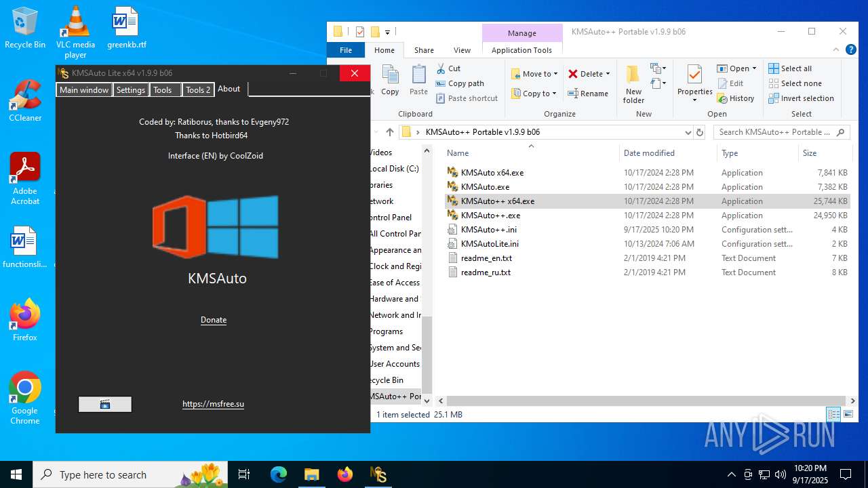Go up one folder level in Explorer

click(389, 132)
